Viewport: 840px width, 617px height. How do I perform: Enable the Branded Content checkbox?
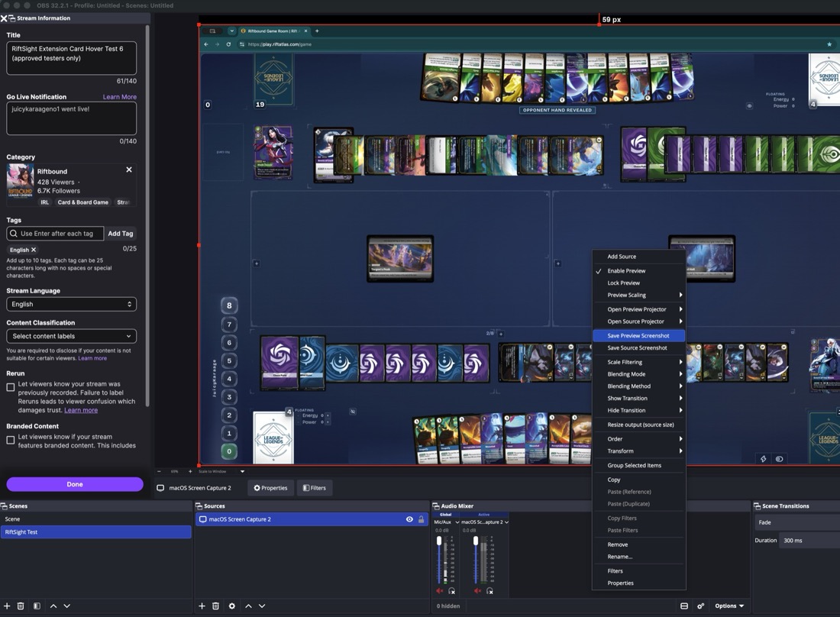[x=10, y=440]
